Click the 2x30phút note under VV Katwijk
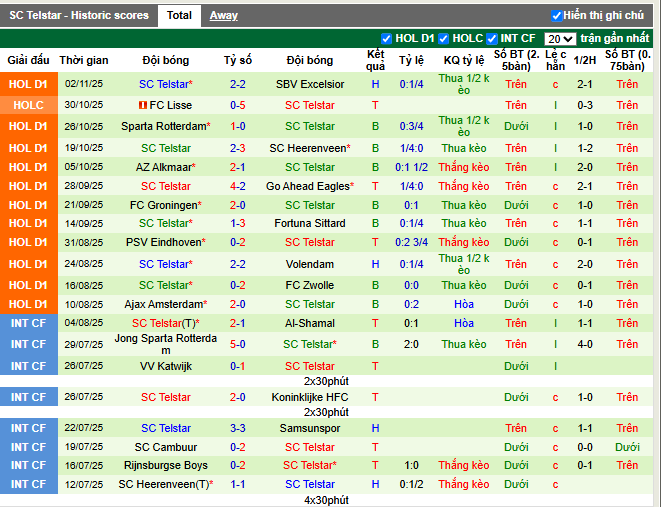Screen dimensions: 661x507 point(326,381)
